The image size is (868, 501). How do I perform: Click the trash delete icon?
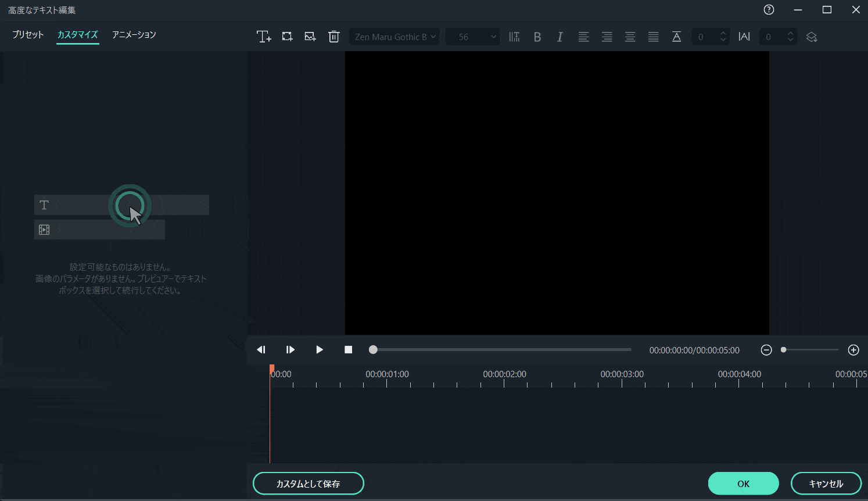pyautogui.click(x=333, y=37)
